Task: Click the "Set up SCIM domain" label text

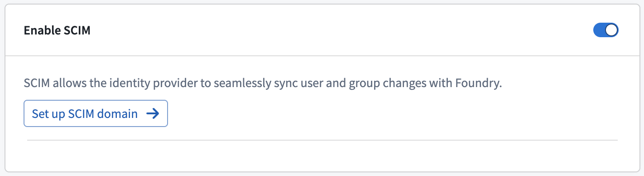Action: (x=85, y=113)
